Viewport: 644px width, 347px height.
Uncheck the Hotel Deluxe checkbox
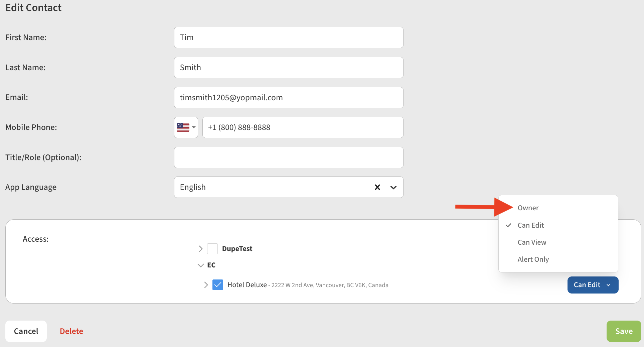(x=218, y=285)
